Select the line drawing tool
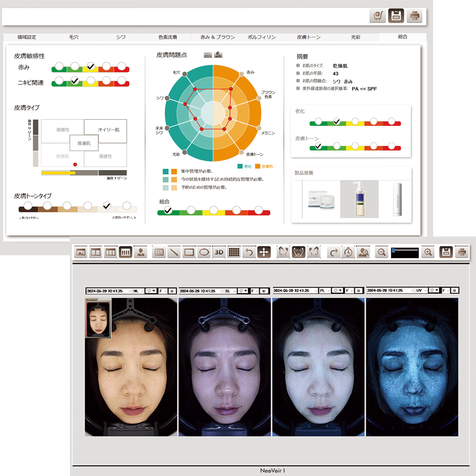This screenshot has height=476, width=476. tap(174, 252)
